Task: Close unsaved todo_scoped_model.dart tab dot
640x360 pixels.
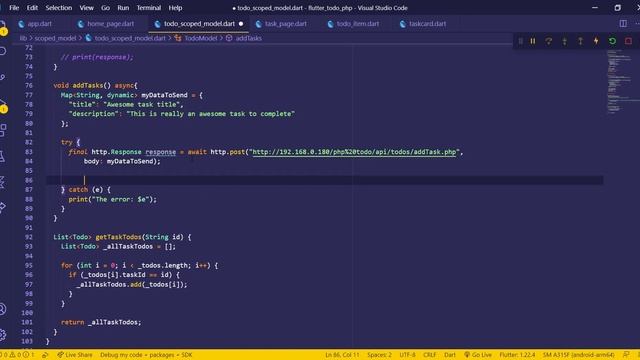Action: [241, 24]
